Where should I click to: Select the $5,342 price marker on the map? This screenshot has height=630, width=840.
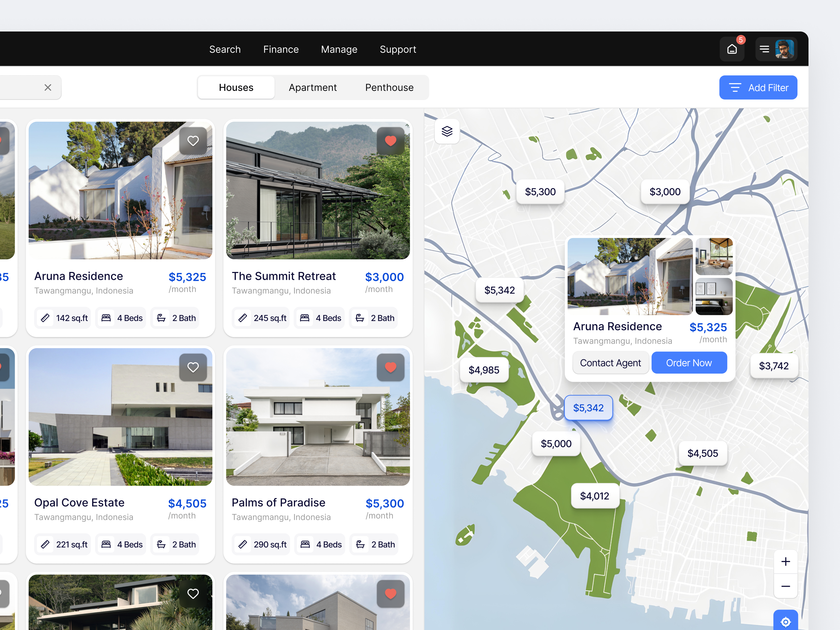pos(588,407)
